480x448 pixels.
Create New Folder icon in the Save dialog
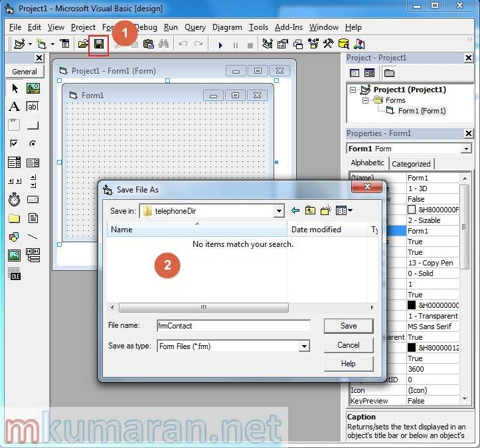tap(325, 210)
